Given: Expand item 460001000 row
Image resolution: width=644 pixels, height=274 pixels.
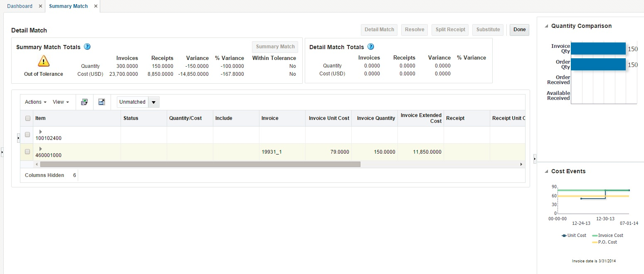Looking at the screenshot, I should 40,149.
